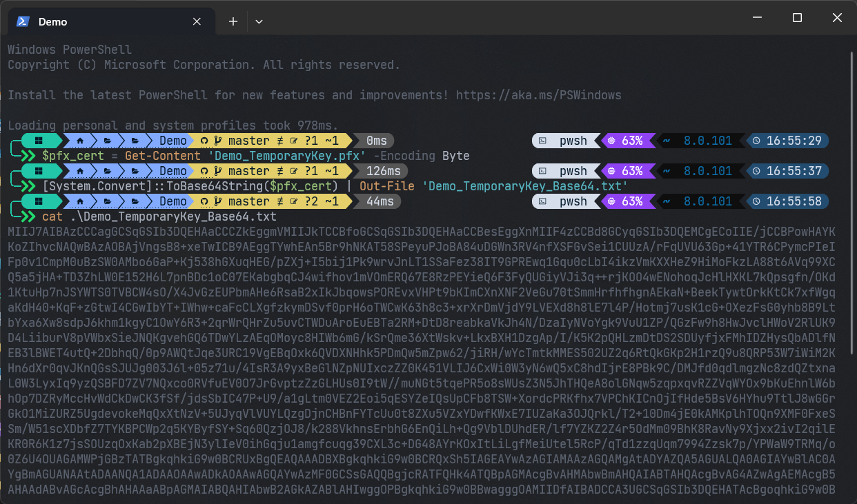Open a new tab with the plus button

tap(233, 21)
